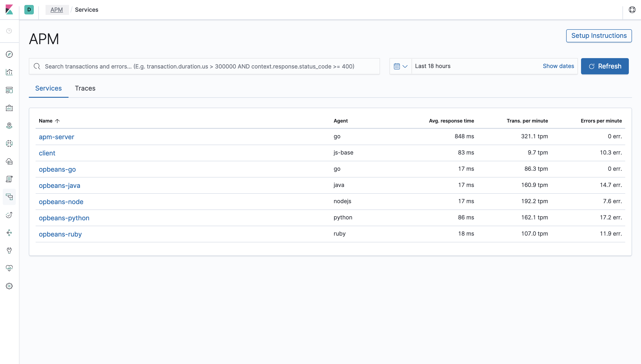Open the Maps sidebar icon

coord(9,126)
